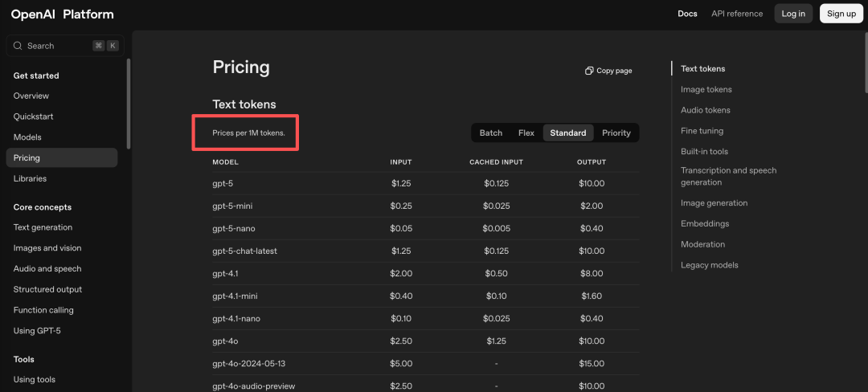Screen dimensions: 868x392
Task: Jump to Audio tokens section
Action: 706,110
